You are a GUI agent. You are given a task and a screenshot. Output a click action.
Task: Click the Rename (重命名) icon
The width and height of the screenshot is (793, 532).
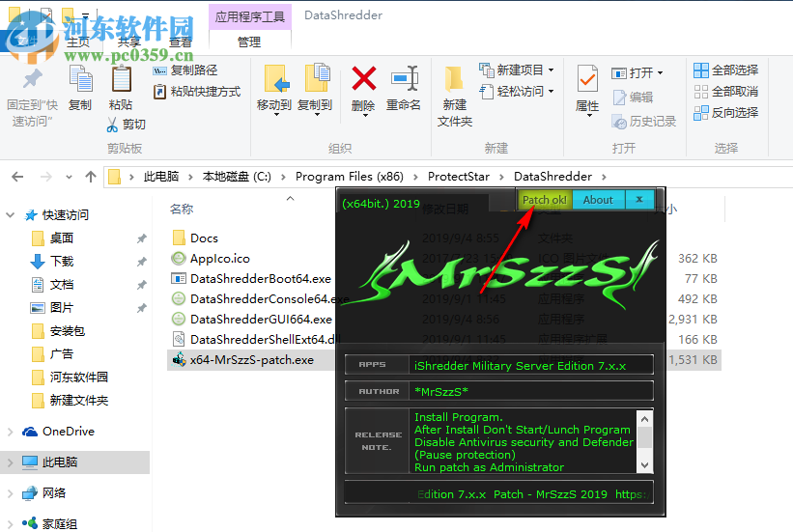404,78
